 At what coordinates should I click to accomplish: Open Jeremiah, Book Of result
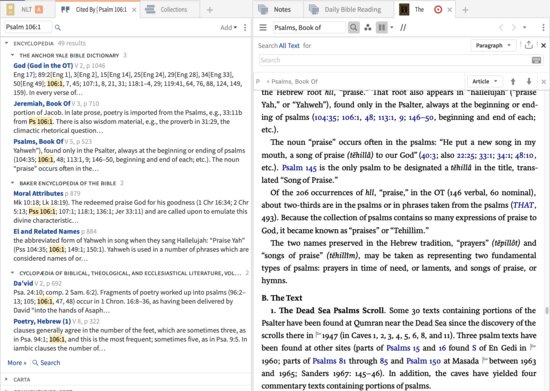pyautogui.click(x=42, y=103)
